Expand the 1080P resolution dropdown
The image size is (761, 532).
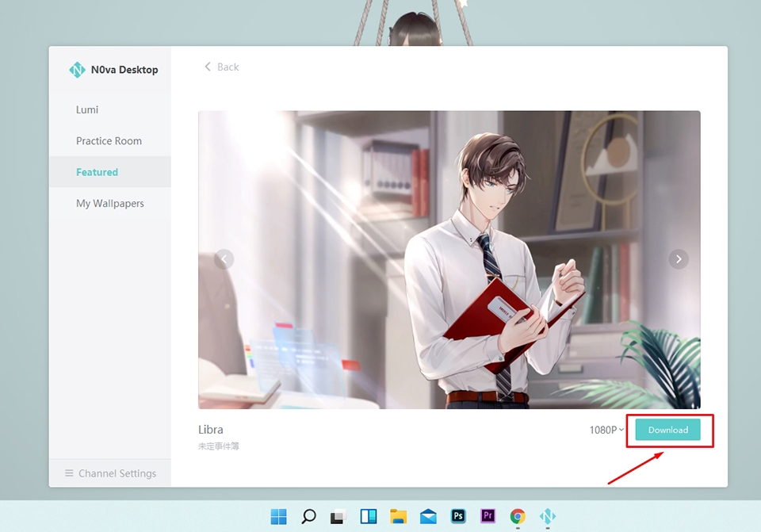click(x=606, y=430)
